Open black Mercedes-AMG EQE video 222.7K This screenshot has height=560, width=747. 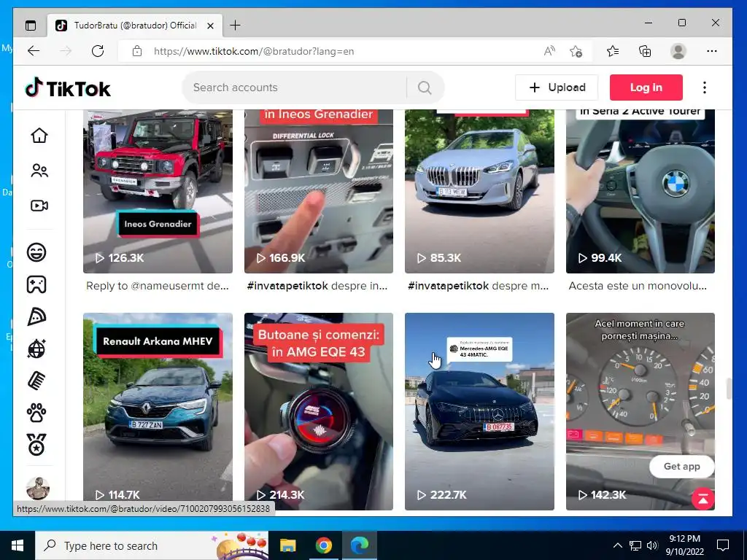pyautogui.click(x=479, y=411)
